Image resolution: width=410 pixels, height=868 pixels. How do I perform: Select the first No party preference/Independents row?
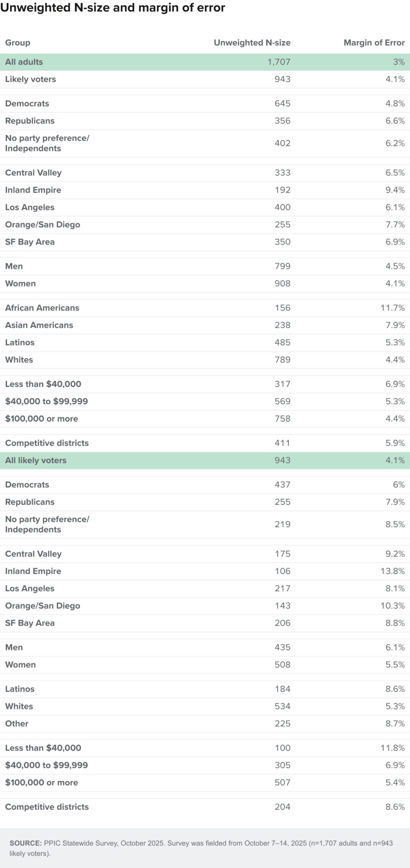click(205, 143)
